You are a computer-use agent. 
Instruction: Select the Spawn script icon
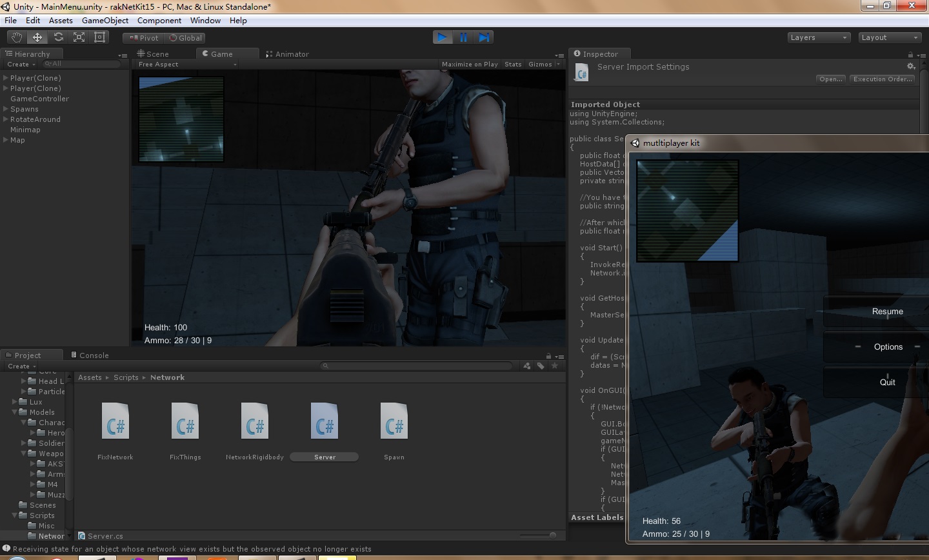tap(394, 421)
